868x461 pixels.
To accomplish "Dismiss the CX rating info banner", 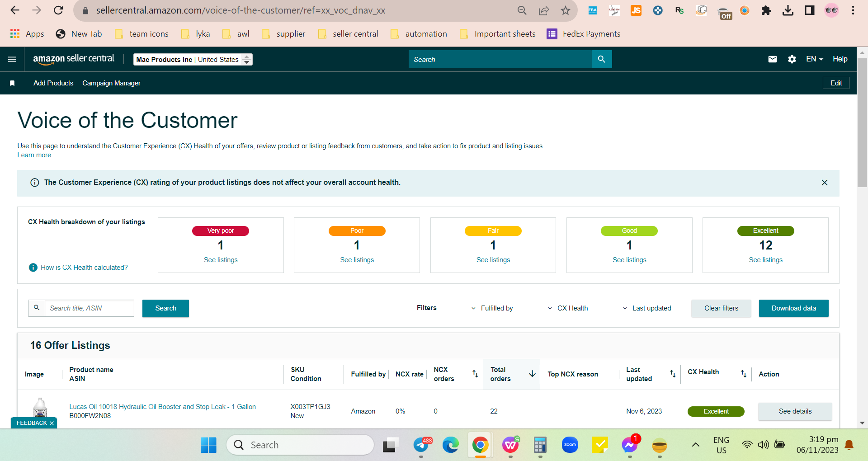I will [825, 183].
